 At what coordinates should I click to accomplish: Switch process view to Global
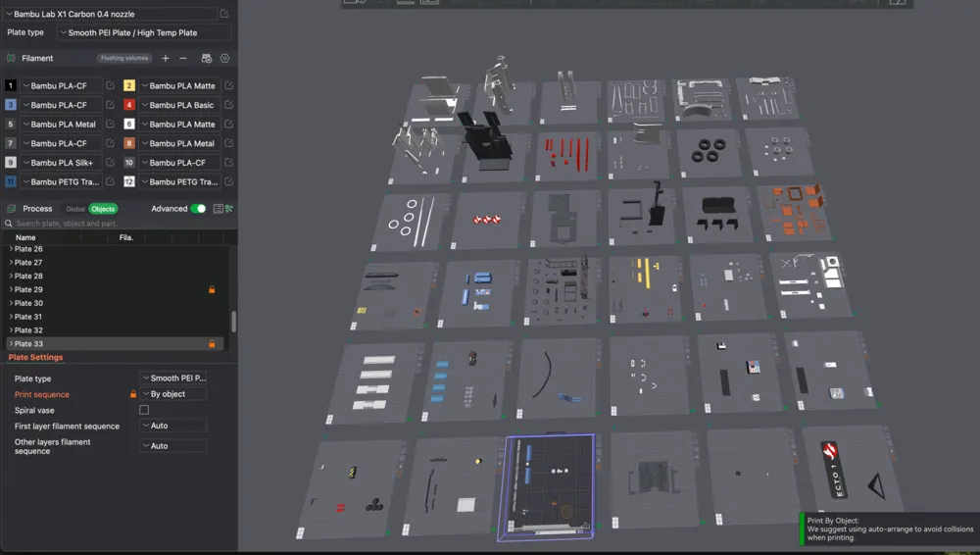point(75,209)
